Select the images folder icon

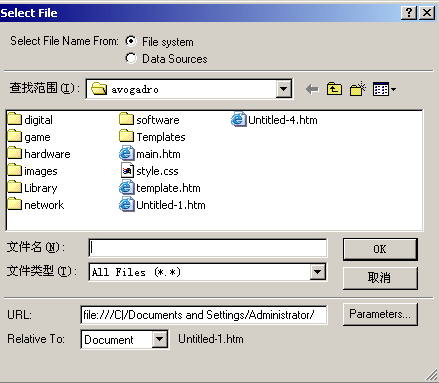tap(15, 170)
